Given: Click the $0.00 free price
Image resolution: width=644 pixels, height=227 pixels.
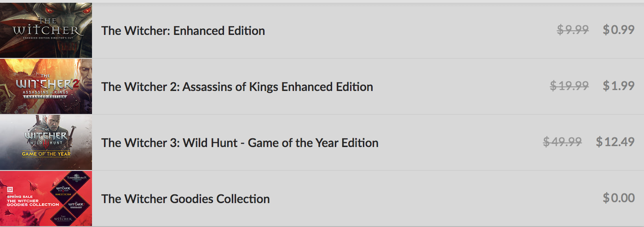Looking at the screenshot, I should (619, 198).
